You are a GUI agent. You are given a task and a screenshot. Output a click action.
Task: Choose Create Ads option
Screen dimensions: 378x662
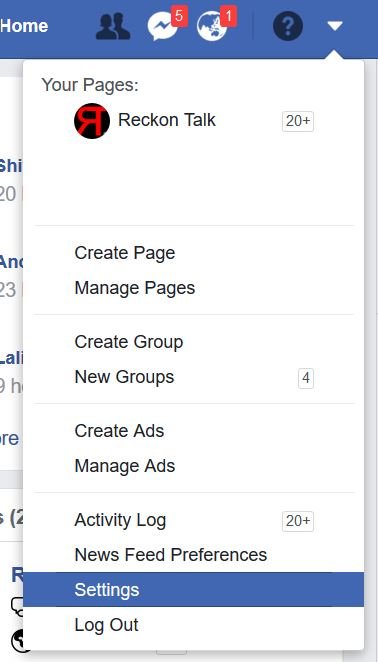click(119, 431)
